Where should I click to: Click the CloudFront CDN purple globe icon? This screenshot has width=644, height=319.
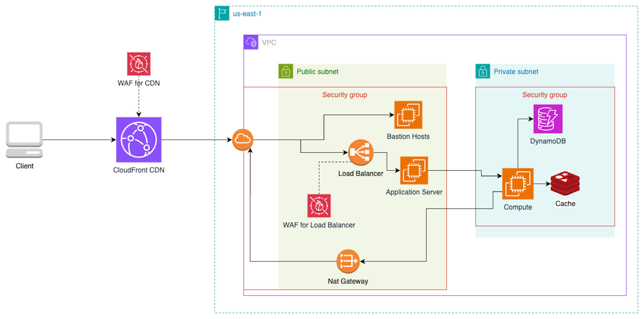(139, 140)
